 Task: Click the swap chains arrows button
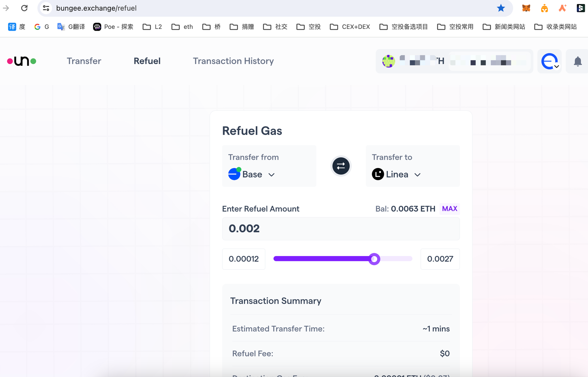(x=341, y=166)
